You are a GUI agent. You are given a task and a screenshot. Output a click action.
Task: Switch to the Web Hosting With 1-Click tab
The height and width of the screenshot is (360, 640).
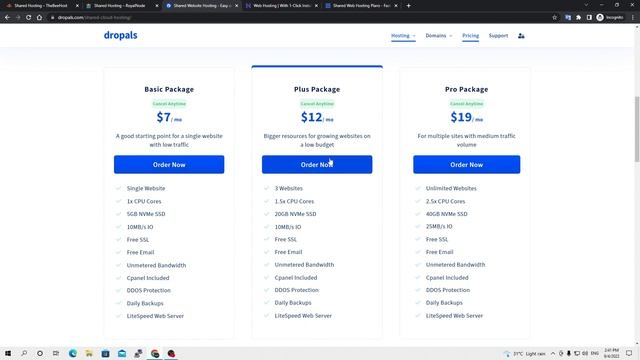(282, 6)
